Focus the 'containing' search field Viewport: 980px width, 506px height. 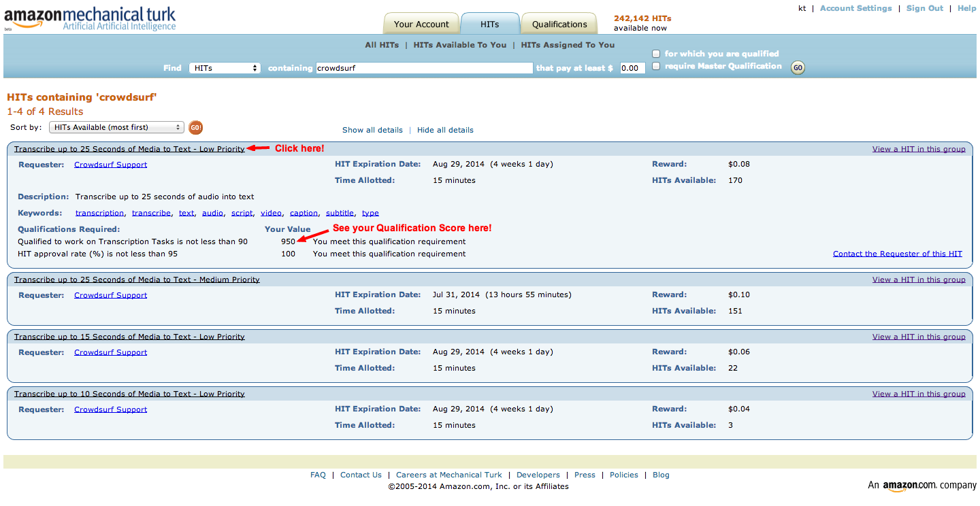pos(425,68)
